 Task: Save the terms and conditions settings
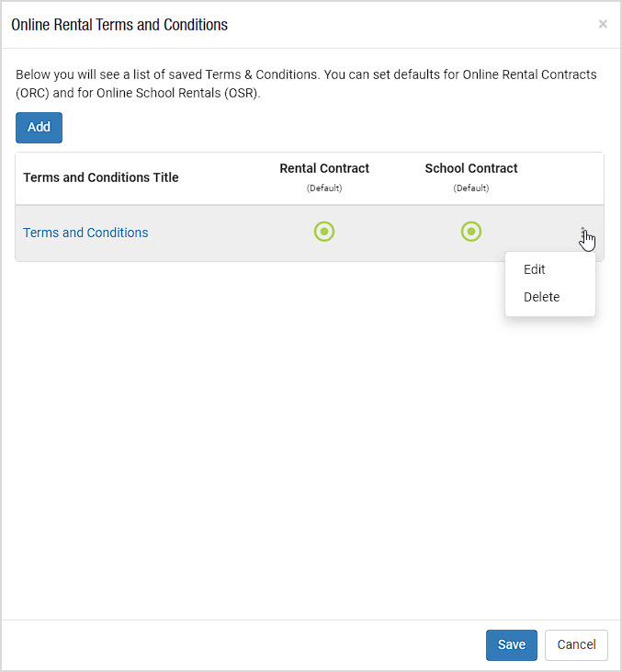[x=512, y=644]
